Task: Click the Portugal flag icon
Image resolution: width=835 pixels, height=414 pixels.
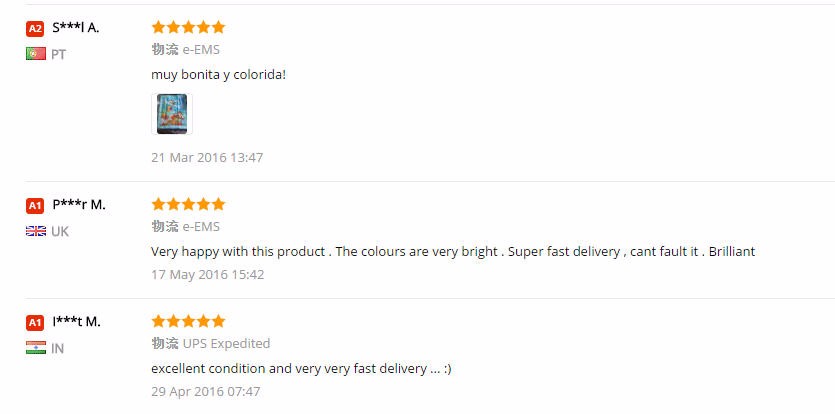Action: coord(36,54)
